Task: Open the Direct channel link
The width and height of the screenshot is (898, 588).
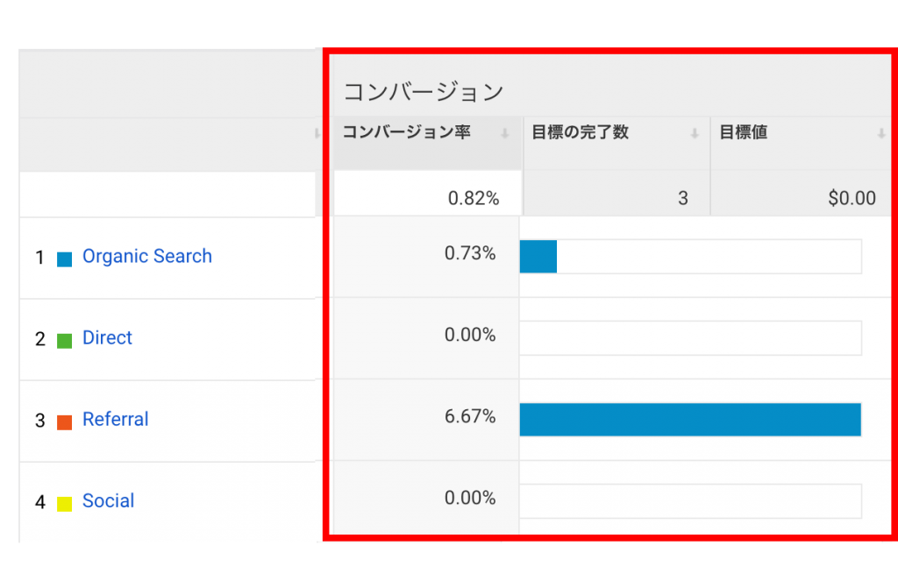Action: coord(107,338)
